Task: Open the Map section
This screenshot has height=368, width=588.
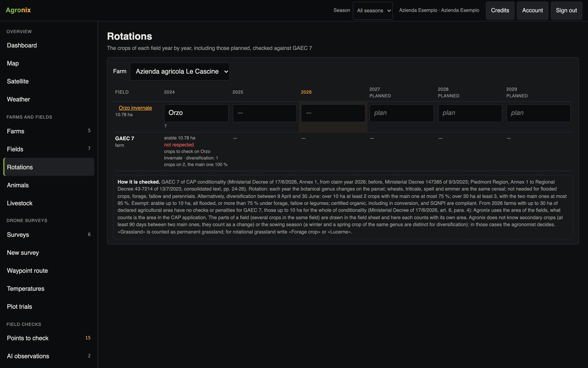Action: click(49, 63)
